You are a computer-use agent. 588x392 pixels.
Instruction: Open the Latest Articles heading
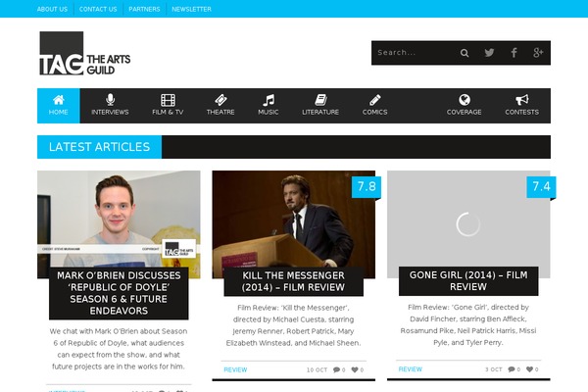tap(99, 147)
